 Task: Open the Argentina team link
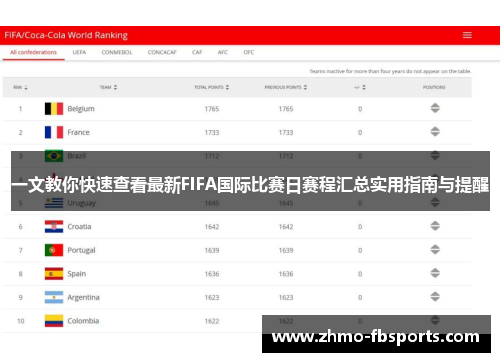(83, 298)
